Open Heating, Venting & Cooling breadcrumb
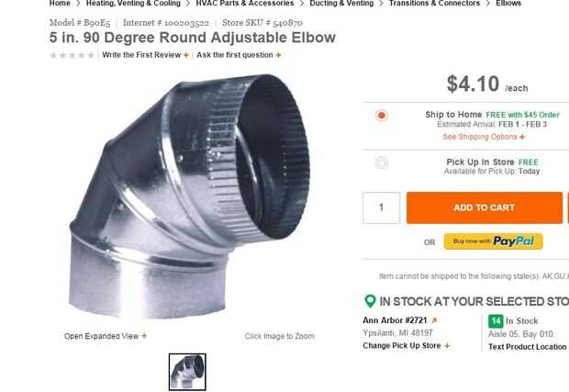 click(133, 4)
